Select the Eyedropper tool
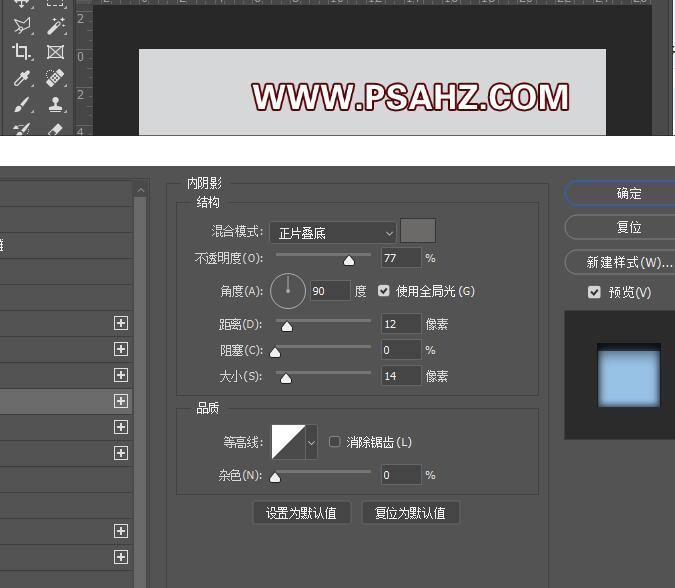 (x=22, y=78)
